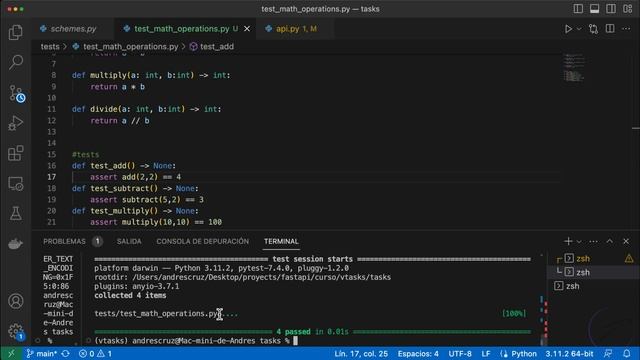Image resolution: width=640 pixels, height=360 pixels.
Task: Click the def multiply line 8
Action: 151,76
